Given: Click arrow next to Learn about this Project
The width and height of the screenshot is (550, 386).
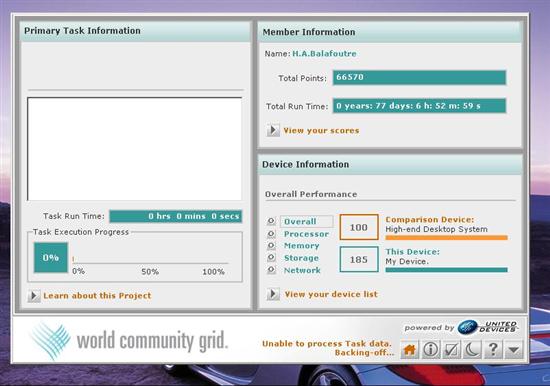Looking at the screenshot, I should tap(34, 296).
